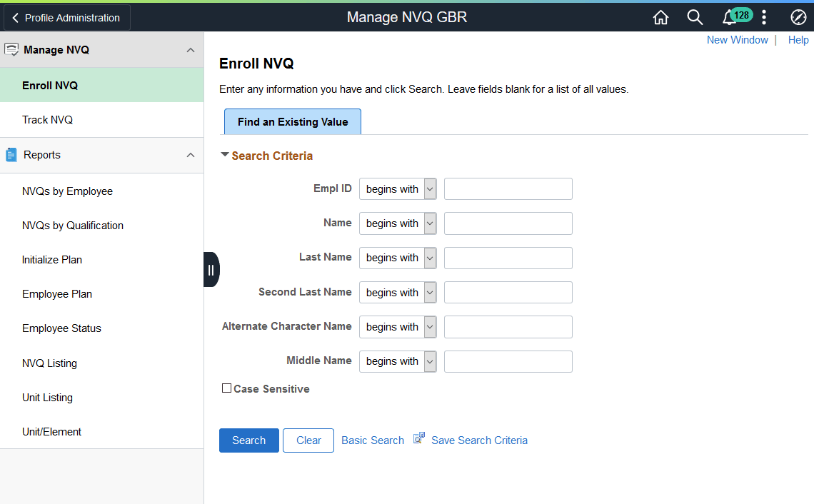
Task: Click the Manage NVQ folder icon in sidebar
Action: coord(11,49)
